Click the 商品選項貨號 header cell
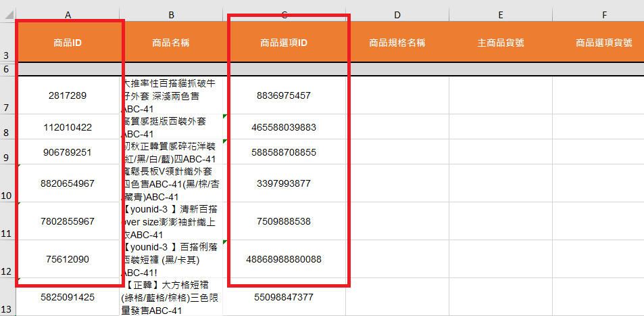 (603, 43)
